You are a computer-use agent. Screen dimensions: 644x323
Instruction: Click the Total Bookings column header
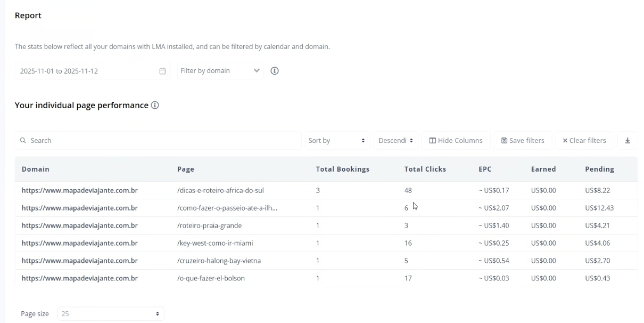point(342,169)
